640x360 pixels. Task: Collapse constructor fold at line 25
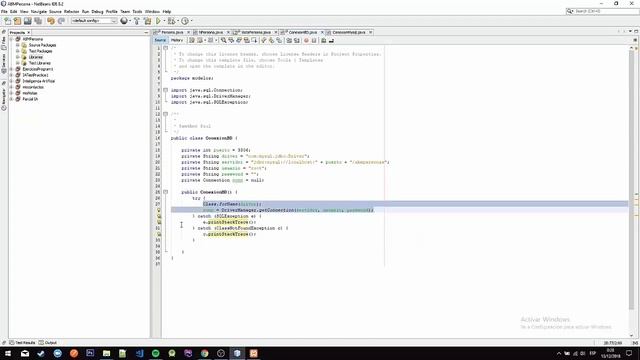tap(165, 192)
